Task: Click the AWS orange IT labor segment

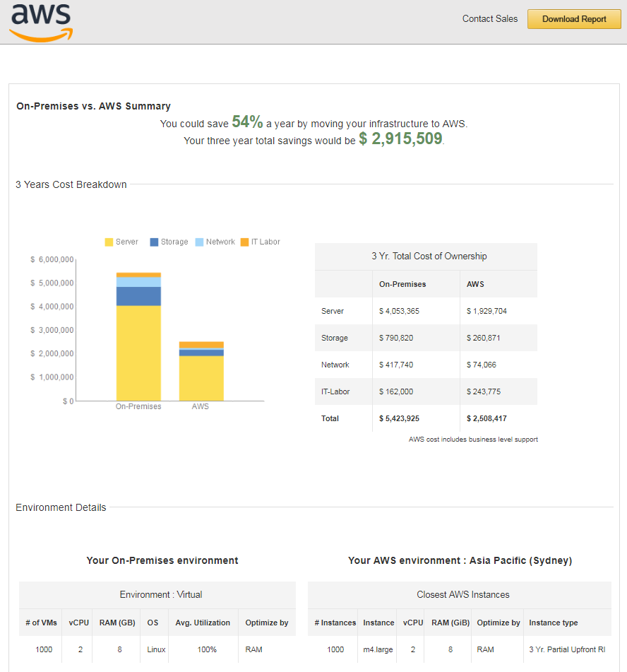Action: pyautogui.click(x=201, y=345)
